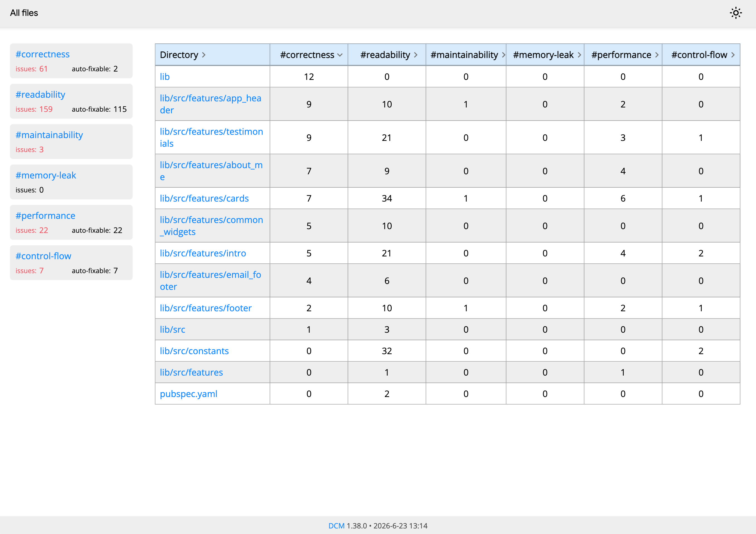This screenshot has height=534, width=756.
Task: Click the All files page title
Action: (x=24, y=13)
